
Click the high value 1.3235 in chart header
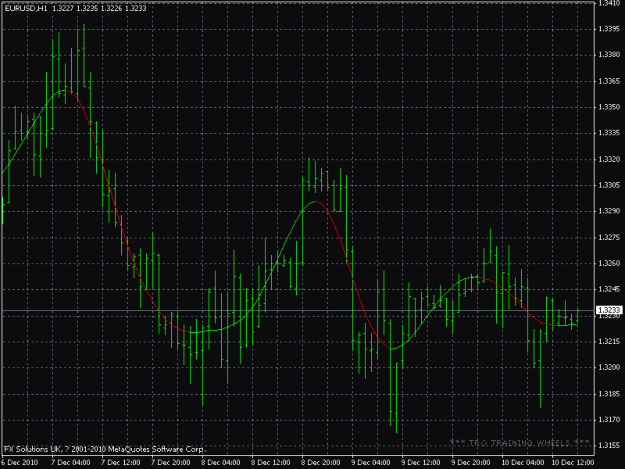pos(87,8)
